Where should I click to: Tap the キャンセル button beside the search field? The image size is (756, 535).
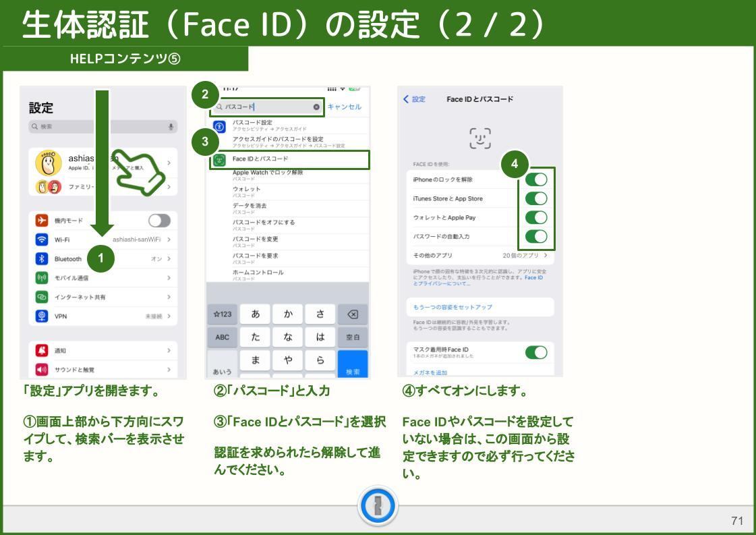[344, 107]
